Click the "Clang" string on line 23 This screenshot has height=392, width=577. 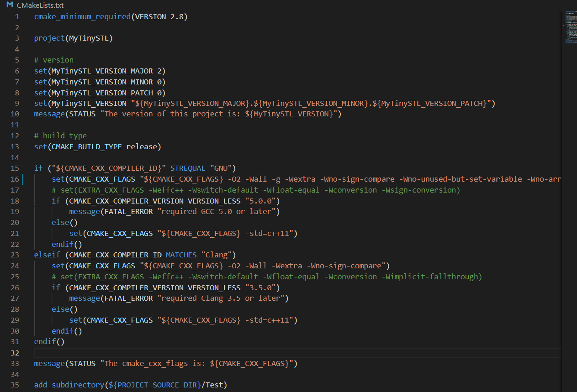[216, 255]
